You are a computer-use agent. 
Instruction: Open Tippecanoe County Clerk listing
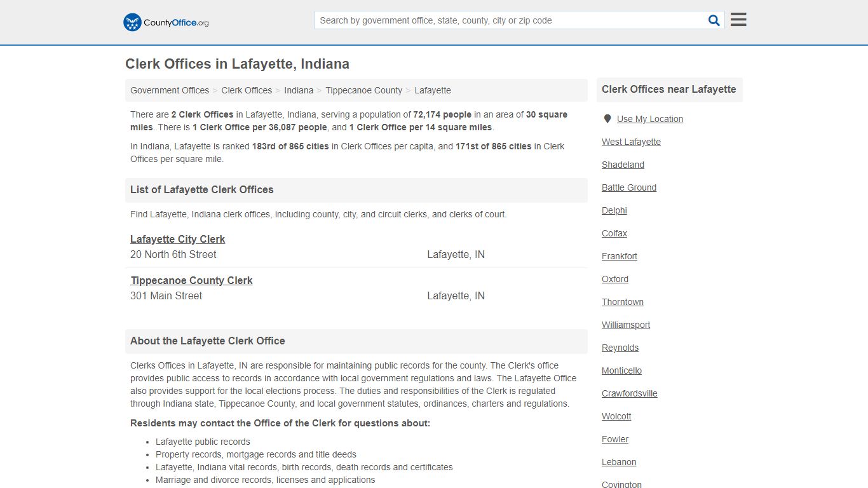191,280
